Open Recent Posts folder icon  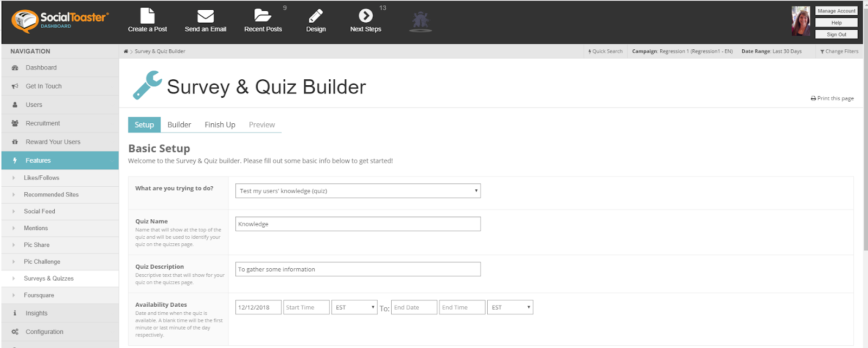pos(263,15)
